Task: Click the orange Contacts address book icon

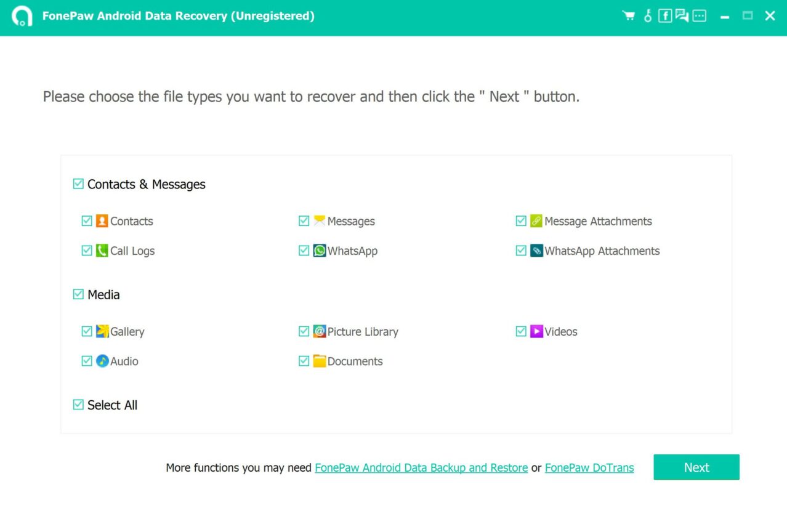Action: 102,220
